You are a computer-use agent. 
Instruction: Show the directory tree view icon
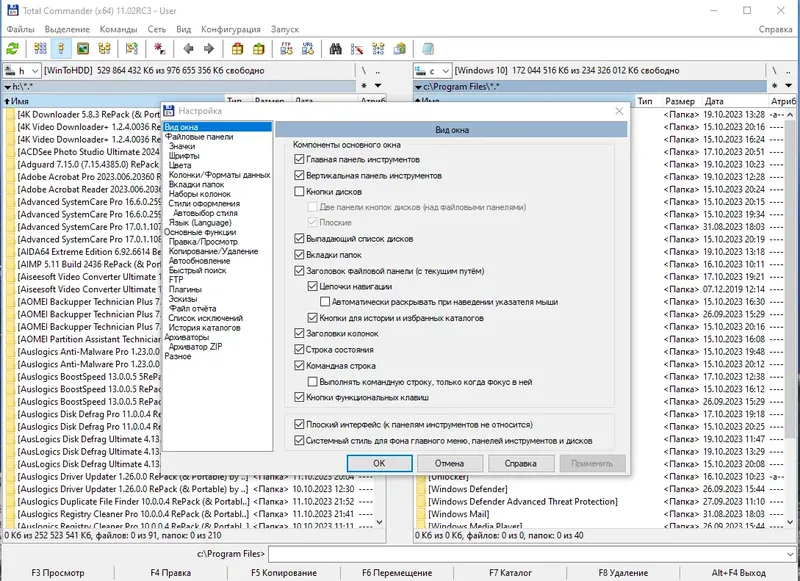click(x=105, y=49)
